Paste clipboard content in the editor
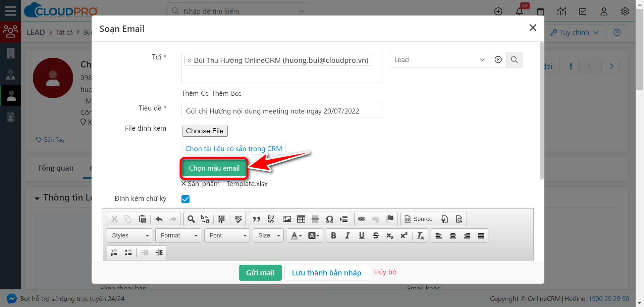This screenshot has height=307, width=644. pos(142,219)
